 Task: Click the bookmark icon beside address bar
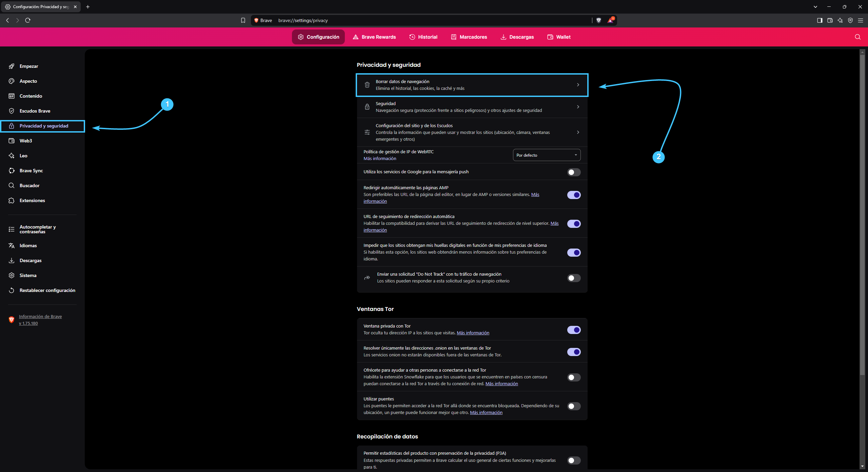pos(243,20)
